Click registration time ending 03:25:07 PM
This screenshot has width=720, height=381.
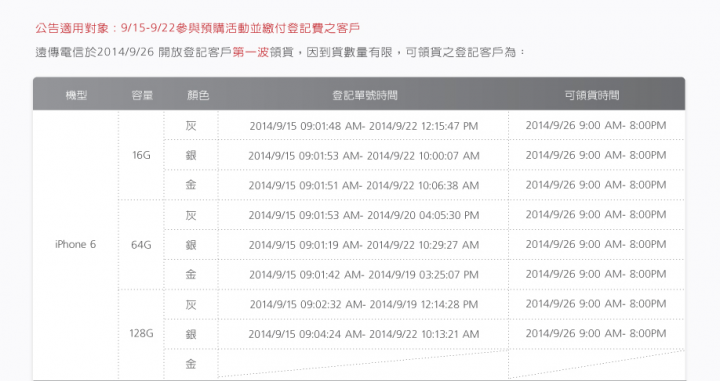[364, 275]
